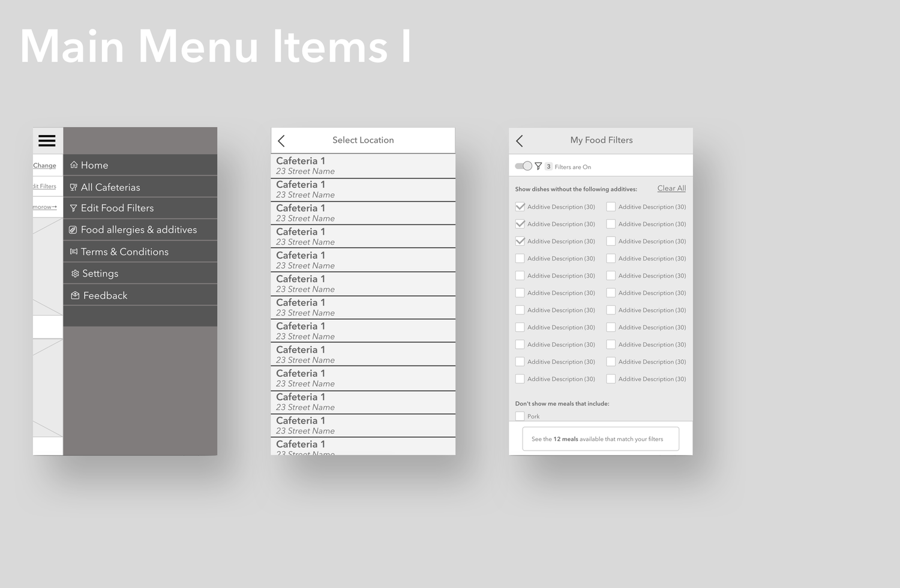Check the bottom right-column additive checkbox
This screenshot has width=900, height=588.
(x=611, y=379)
